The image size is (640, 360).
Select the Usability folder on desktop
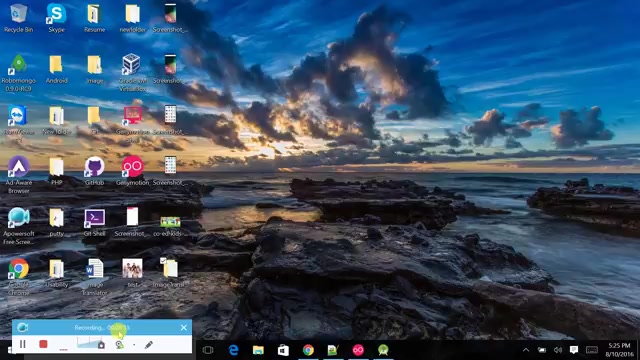56,273
